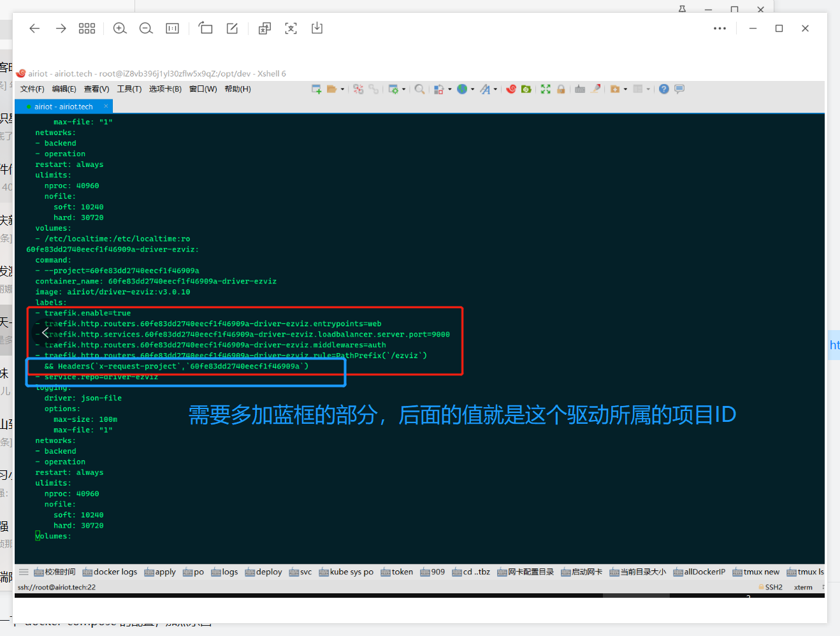Open the three-dot more options menu

720,28
